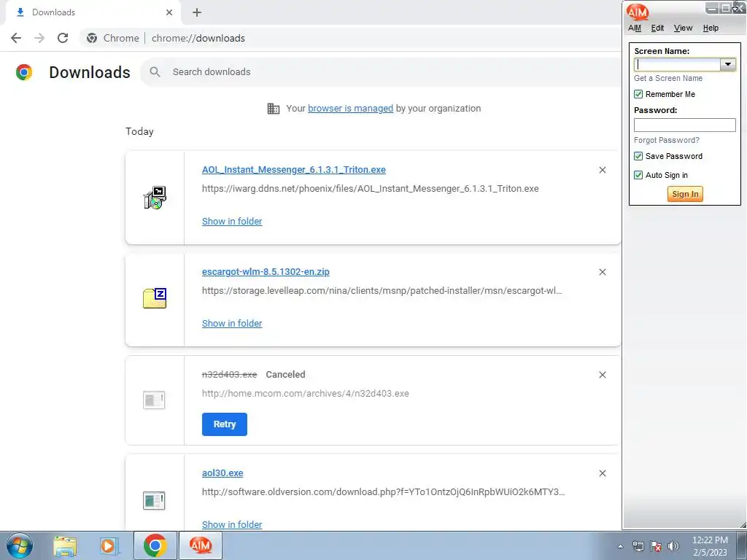Open the Windows Start menu
The width and height of the screenshot is (747, 560).
(x=20, y=545)
